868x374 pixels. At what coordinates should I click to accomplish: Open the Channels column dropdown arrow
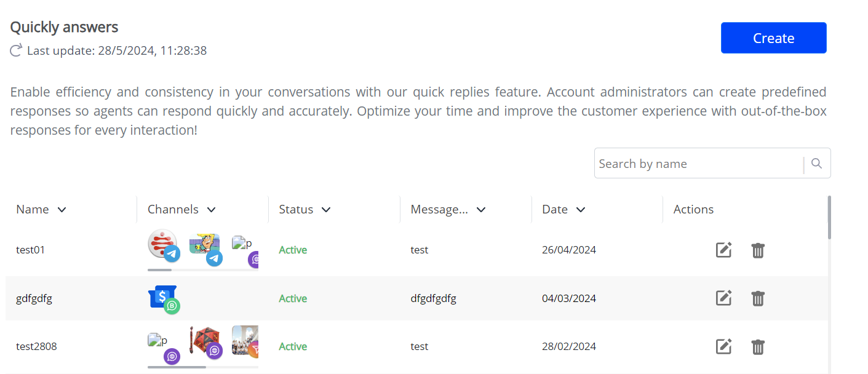tap(212, 210)
